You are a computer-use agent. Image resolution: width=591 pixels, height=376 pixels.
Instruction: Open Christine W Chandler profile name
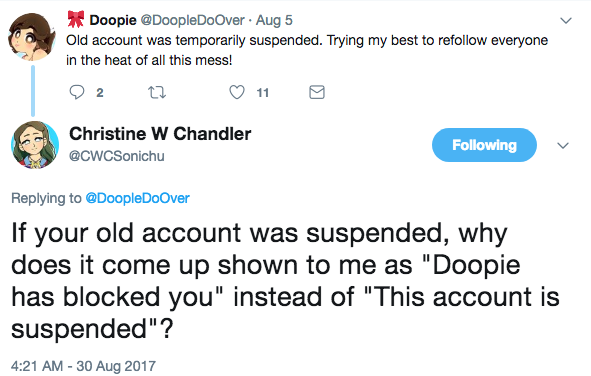tap(160, 134)
